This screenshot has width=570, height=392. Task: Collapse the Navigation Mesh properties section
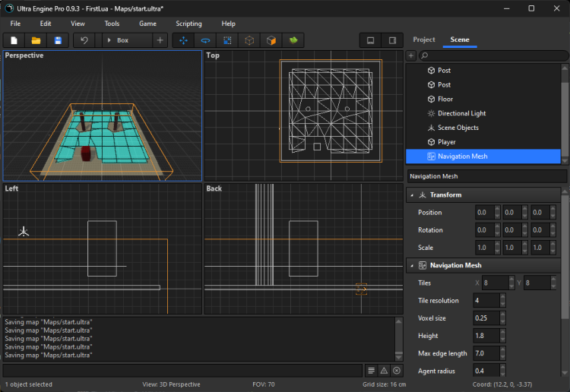pyautogui.click(x=412, y=265)
